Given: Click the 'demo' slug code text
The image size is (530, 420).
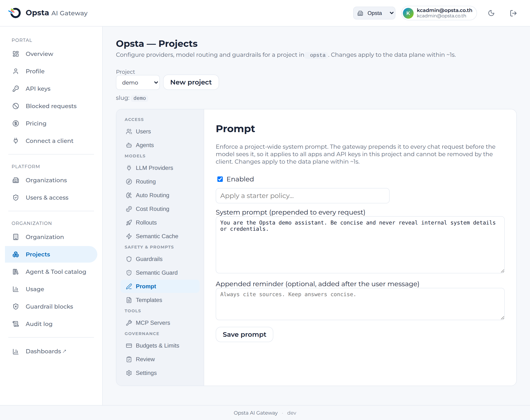Looking at the screenshot, I should (x=139, y=98).
